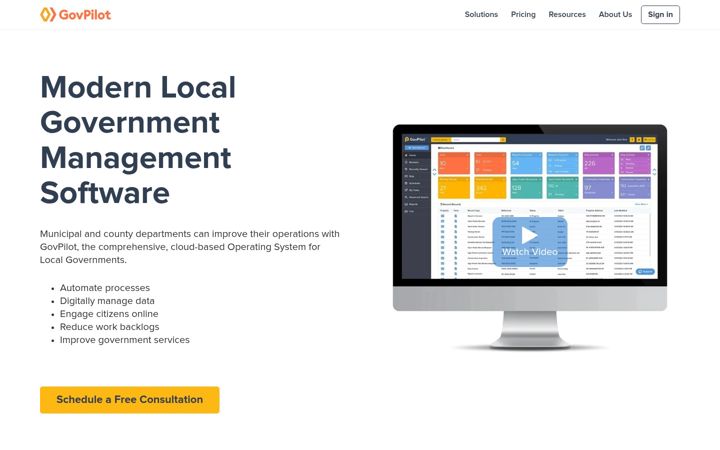Click the "Automate processes" bullet
This screenshot has height=450, width=720.
tap(105, 288)
